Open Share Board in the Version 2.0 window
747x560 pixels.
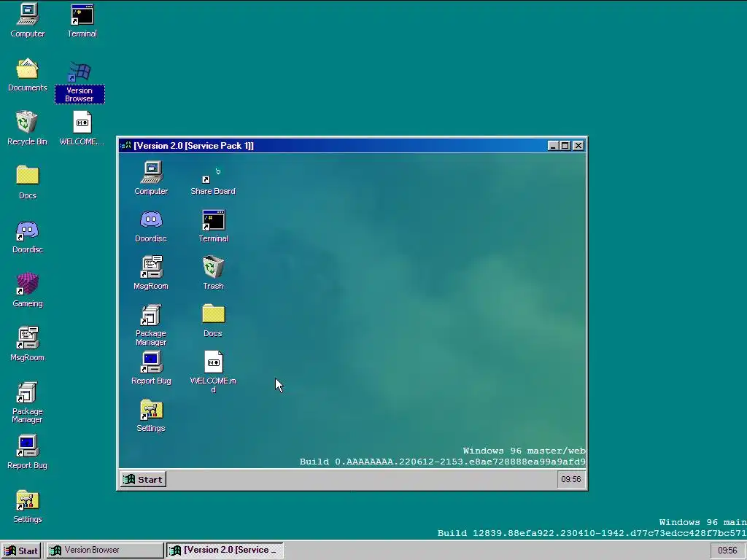[x=213, y=180]
